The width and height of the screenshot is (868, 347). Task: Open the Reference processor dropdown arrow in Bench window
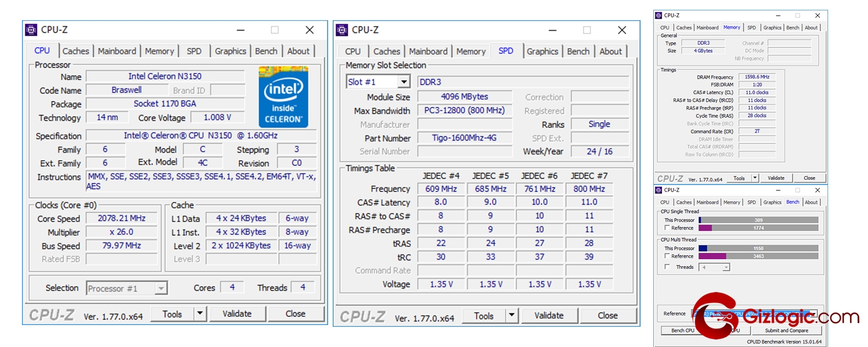tap(813, 313)
